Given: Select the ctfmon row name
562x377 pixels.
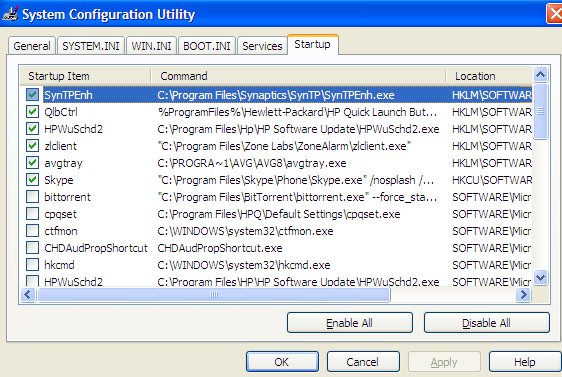Looking at the screenshot, I should tap(61, 231).
